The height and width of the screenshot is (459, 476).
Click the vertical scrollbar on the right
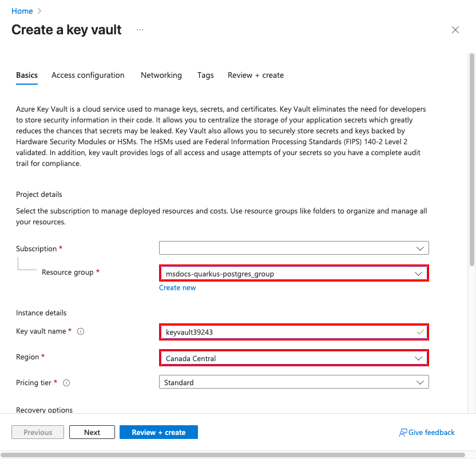(471, 160)
